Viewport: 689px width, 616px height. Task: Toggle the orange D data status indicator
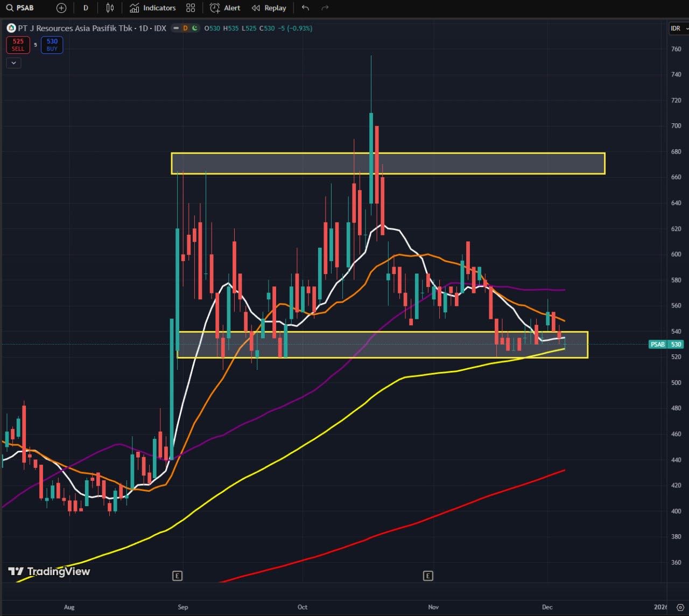click(185, 28)
